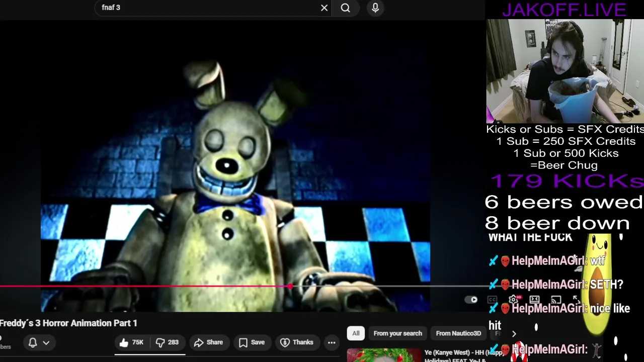Open the player settings gear
The width and height of the screenshot is (644, 362).
[x=513, y=300]
